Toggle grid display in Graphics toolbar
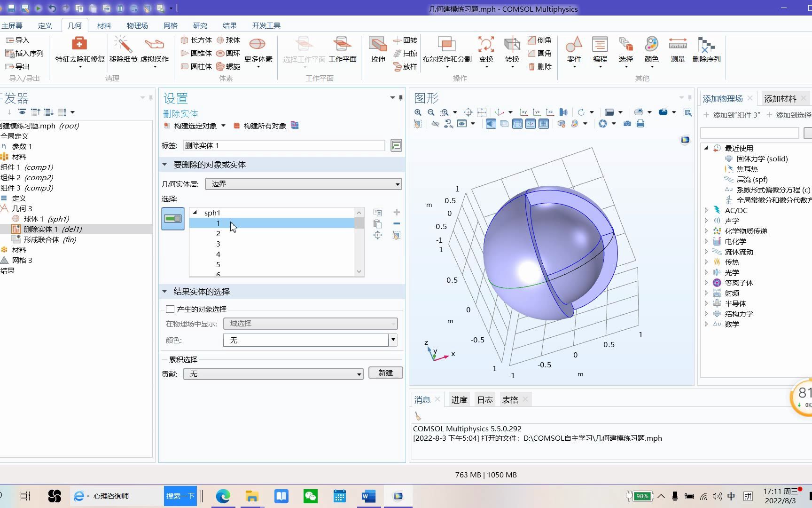This screenshot has height=508, width=812. (x=544, y=124)
